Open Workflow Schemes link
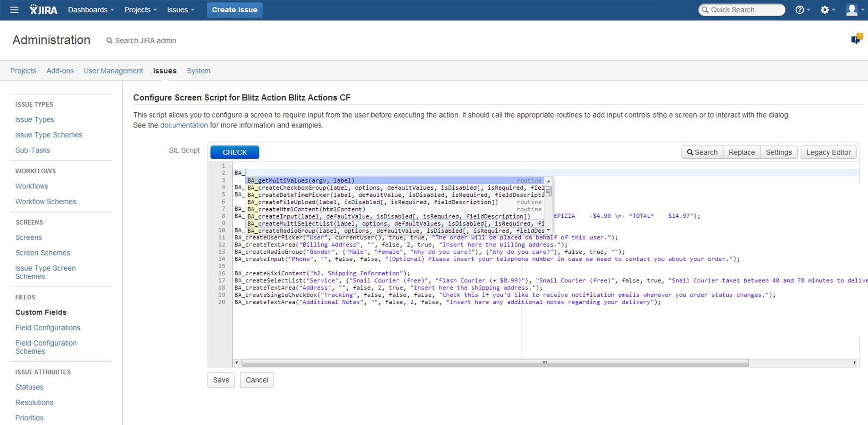868x425 pixels. coord(45,202)
